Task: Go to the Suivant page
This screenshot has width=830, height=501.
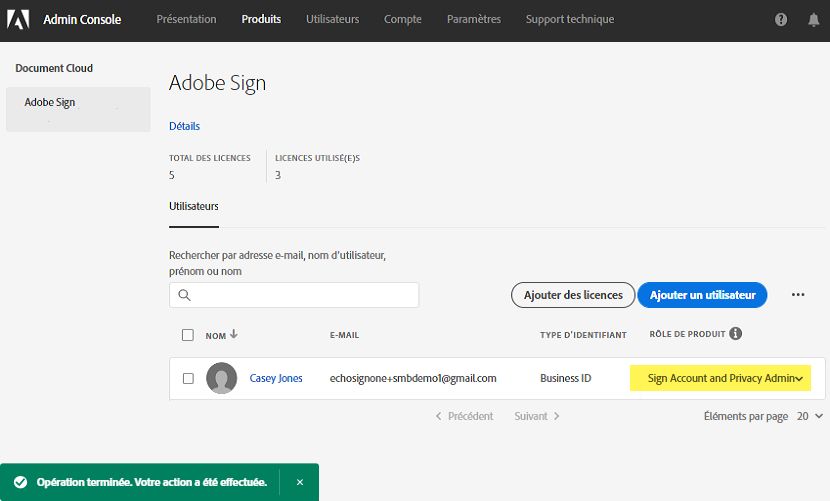Action: point(537,416)
